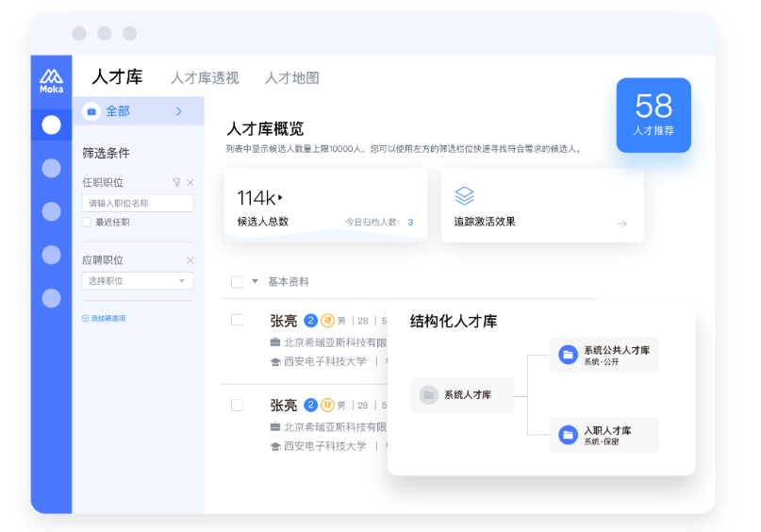Click the 请输入职位名称 input field

click(138, 203)
